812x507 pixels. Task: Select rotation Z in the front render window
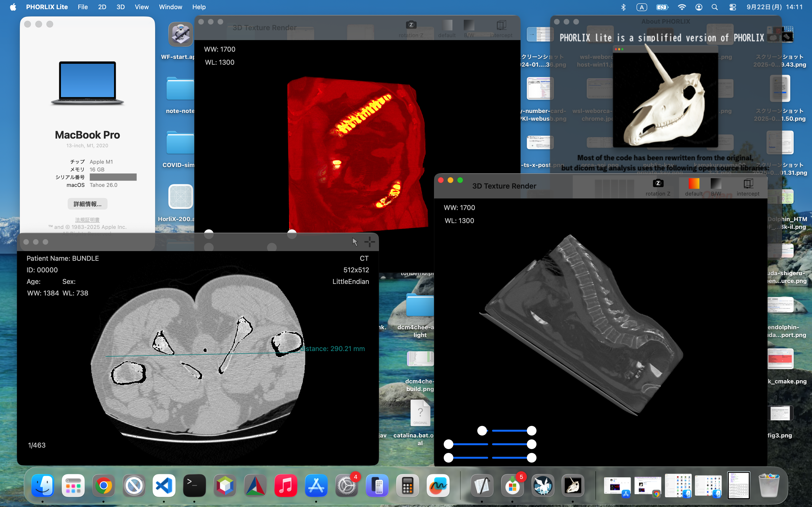(658, 187)
